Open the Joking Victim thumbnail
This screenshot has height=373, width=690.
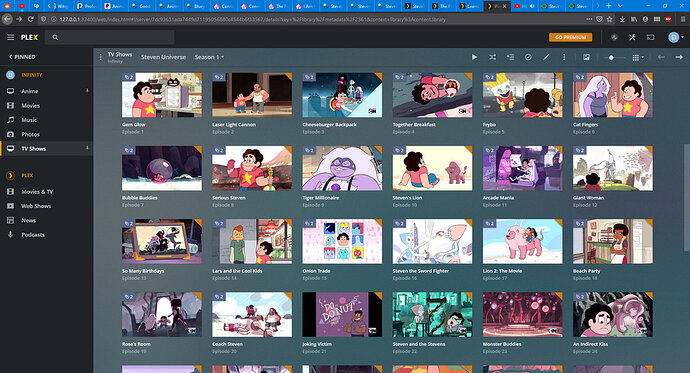pyautogui.click(x=342, y=314)
